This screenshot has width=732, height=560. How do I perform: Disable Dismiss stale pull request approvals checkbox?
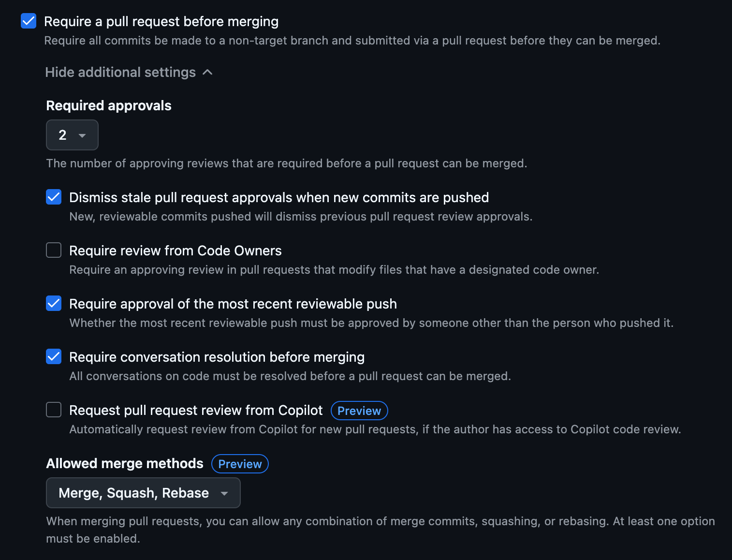54,197
